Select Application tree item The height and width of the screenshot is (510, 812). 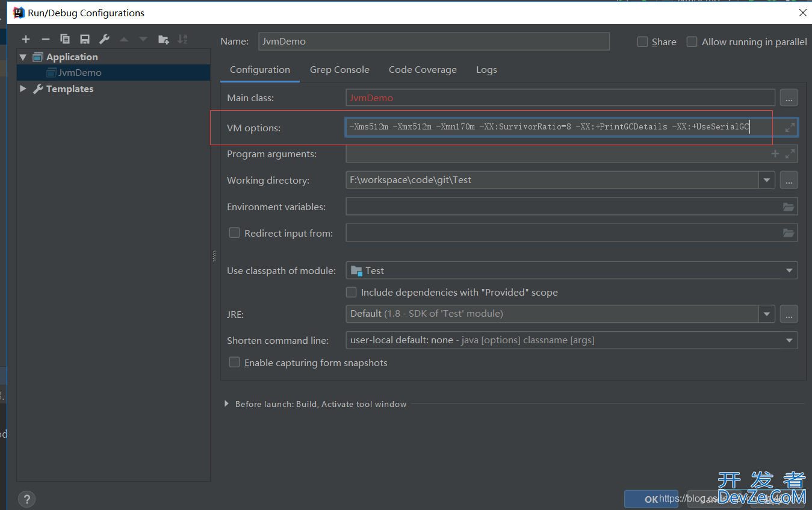[72, 57]
